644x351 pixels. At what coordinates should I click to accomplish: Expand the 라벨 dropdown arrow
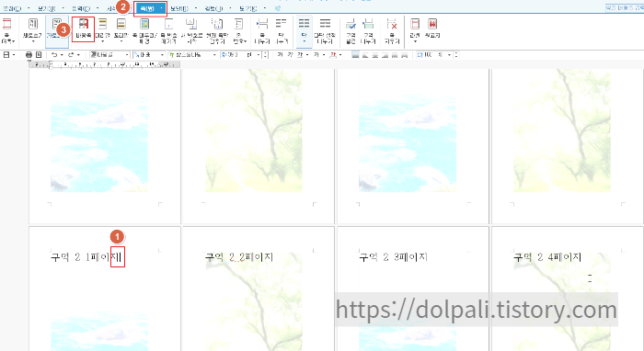coord(415,42)
